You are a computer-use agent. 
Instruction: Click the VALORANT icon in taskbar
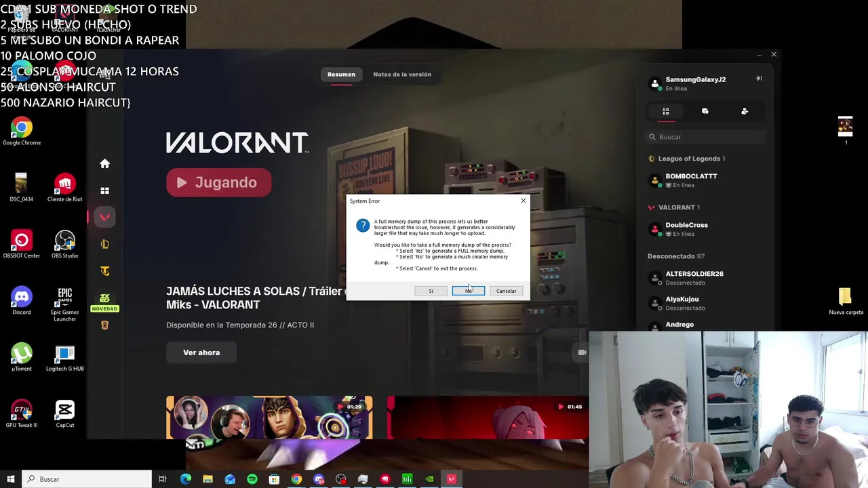[x=452, y=479]
